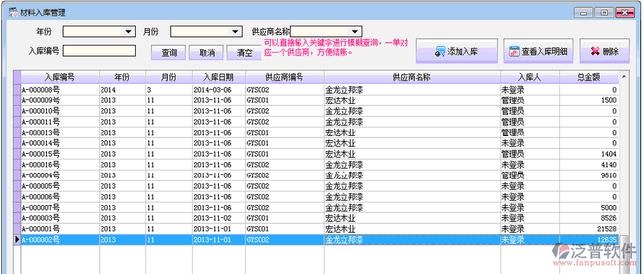Click total amount 5000 cell
This screenshot has width=644, height=274.
(589, 207)
